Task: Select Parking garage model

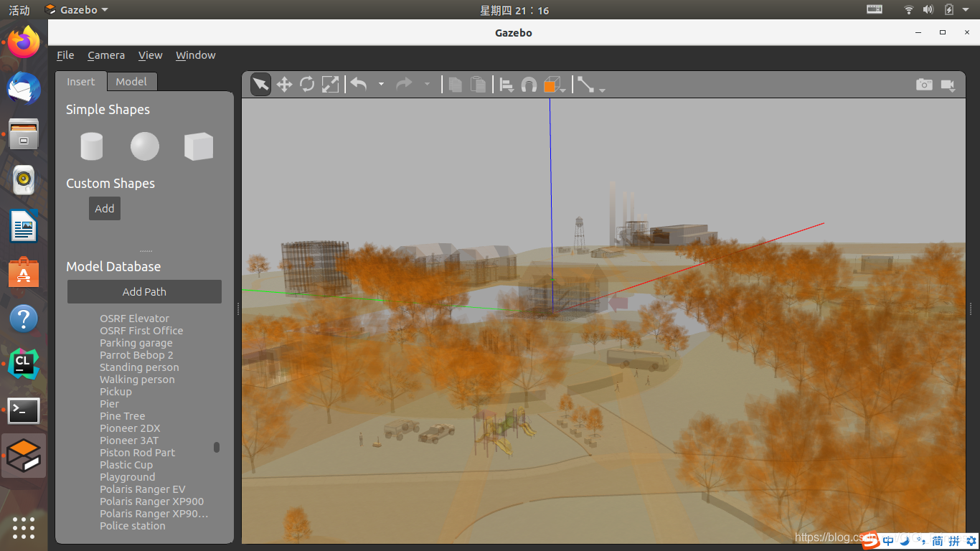Action: tap(136, 343)
